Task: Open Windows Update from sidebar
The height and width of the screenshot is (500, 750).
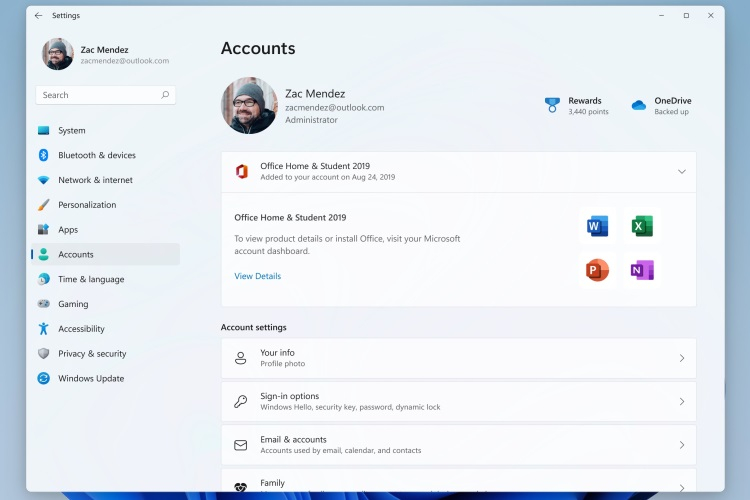Action: click(91, 378)
